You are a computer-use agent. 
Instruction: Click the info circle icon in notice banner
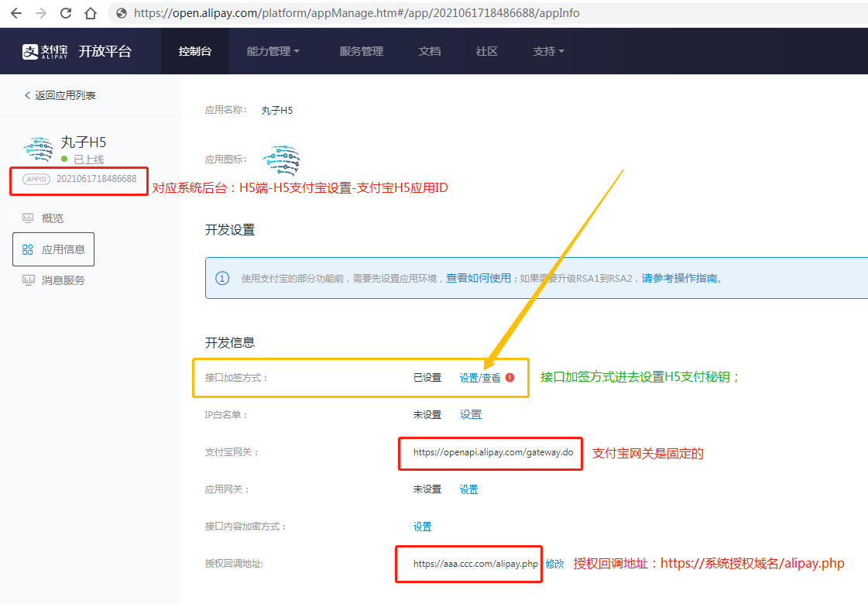[x=222, y=278]
